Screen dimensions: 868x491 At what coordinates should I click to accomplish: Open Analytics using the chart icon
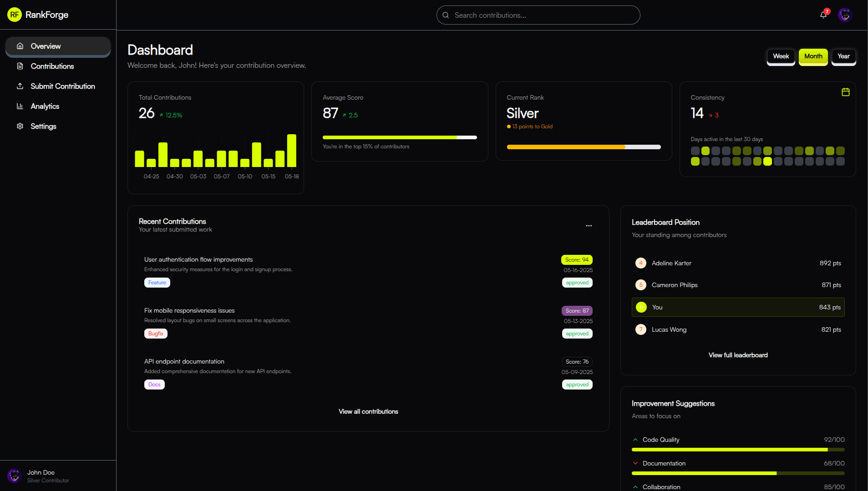pyautogui.click(x=20, y=106)
